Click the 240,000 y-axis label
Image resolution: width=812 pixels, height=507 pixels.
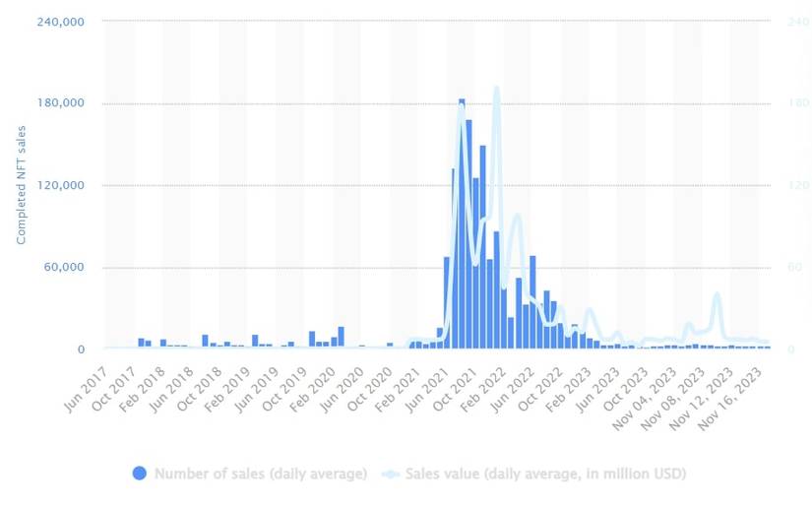[x=61, y=22]
